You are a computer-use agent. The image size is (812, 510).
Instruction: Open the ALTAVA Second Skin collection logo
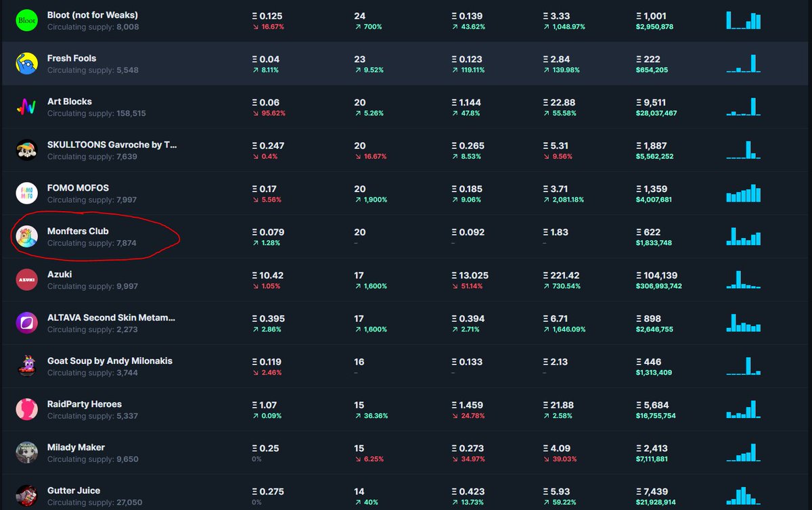pos(26,323)
